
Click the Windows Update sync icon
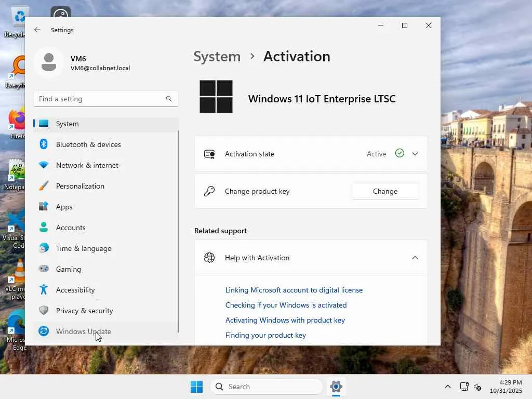pyautogui.click(x=44, y=331)
